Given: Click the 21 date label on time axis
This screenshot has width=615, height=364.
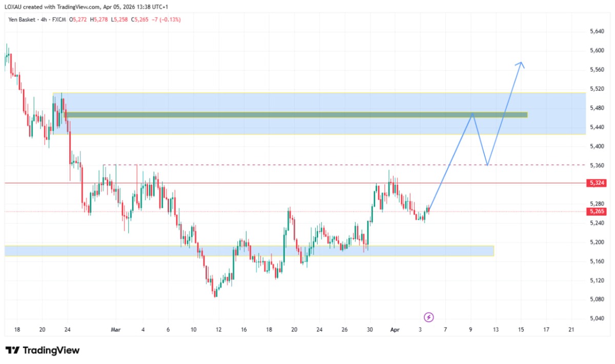Looking at the screenshot, I should pyautogui.click(x=571, y=330).
